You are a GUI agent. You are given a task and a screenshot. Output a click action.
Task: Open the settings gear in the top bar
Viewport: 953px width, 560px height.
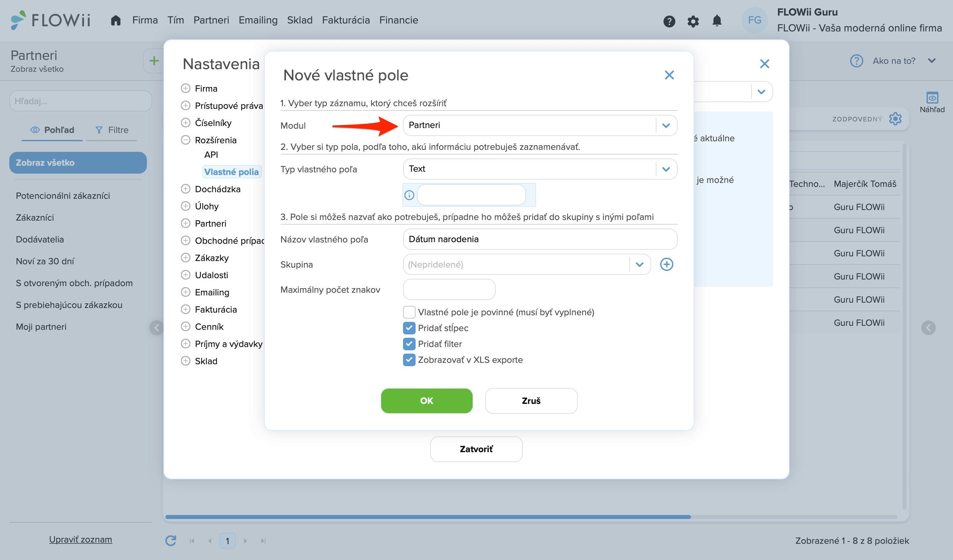(x=693, y=21)
